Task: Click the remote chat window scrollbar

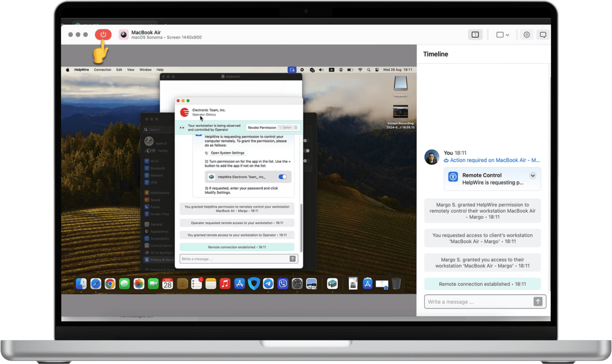Action: click(301, 228)
